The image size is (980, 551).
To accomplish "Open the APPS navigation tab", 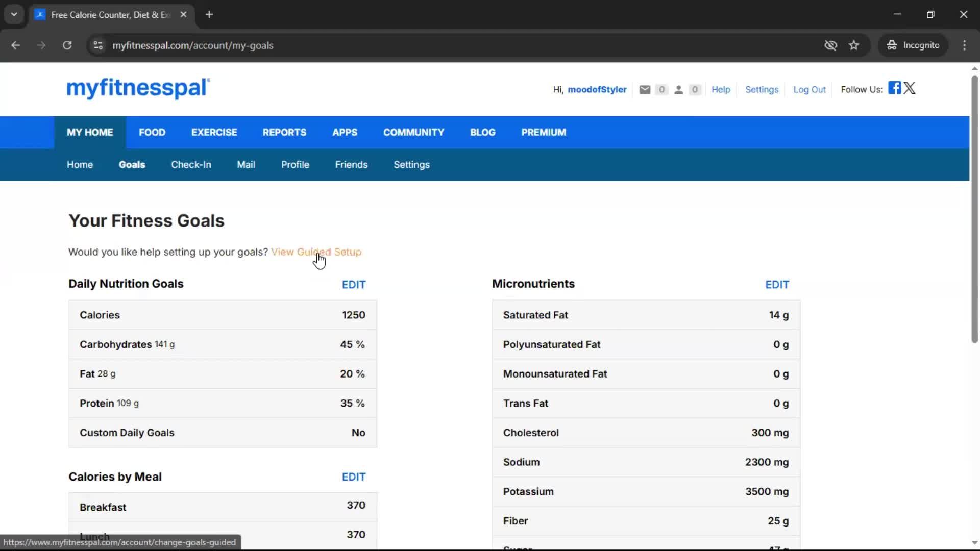I will click(x=345, y=133).
